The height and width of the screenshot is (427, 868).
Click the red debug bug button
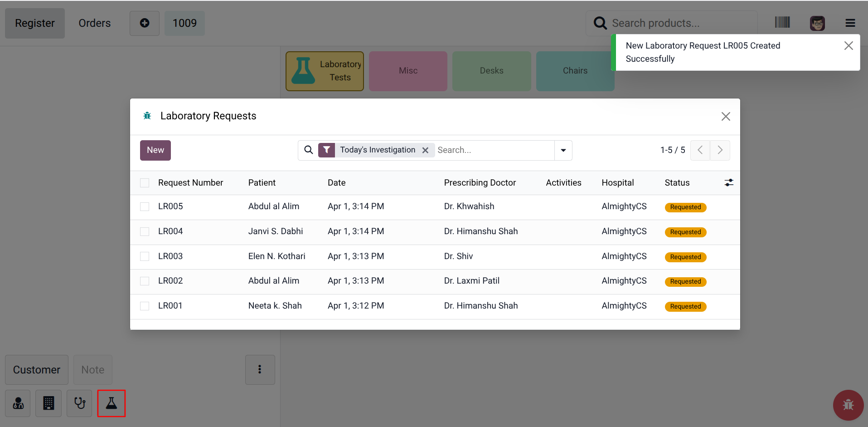click(848, 405)
